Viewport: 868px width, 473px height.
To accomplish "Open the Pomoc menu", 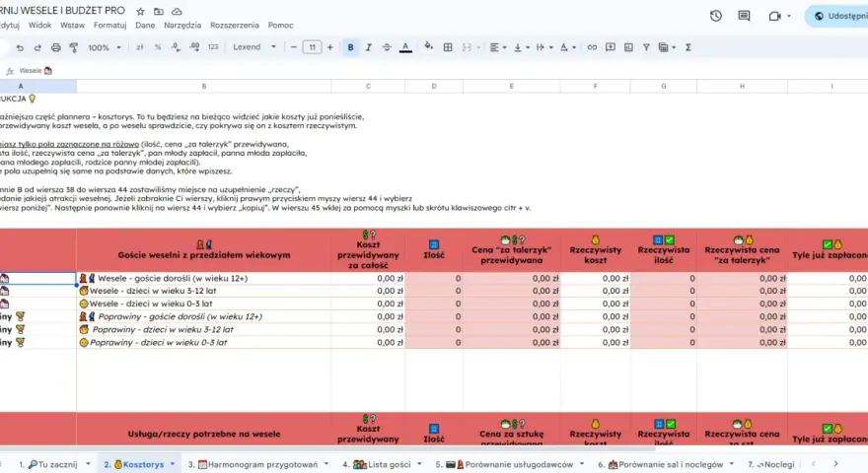I will [x=281, y=26].
